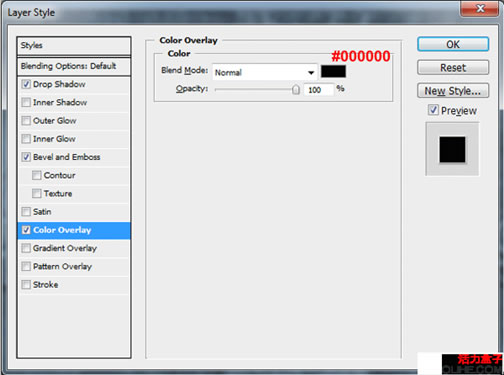Image resolution: width=504 pixels, height=375 pixels.
Task: Click the black color overlay swatch
Action: point(333,71)
